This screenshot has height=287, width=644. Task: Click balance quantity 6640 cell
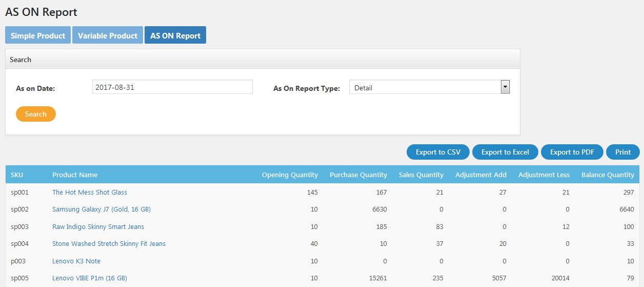pos(627,209)
